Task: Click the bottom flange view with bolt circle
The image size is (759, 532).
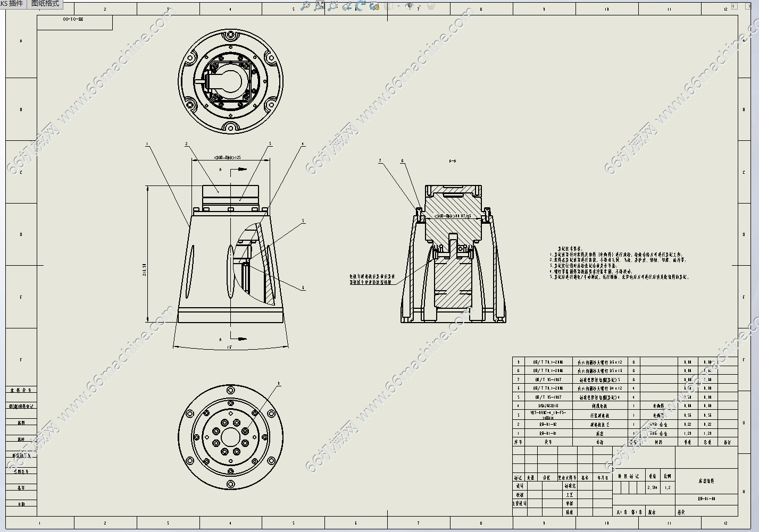Action: pos(230,437)
